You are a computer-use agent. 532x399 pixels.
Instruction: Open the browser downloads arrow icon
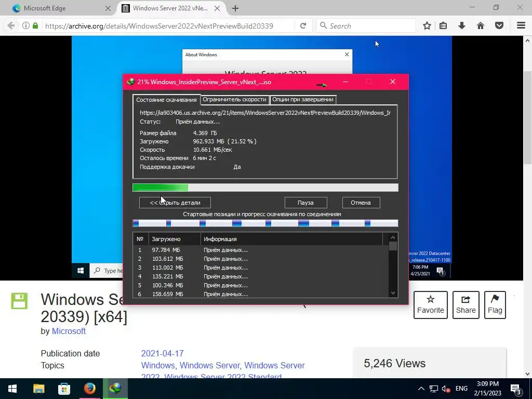pyautogui.click(x=462, y=26)
